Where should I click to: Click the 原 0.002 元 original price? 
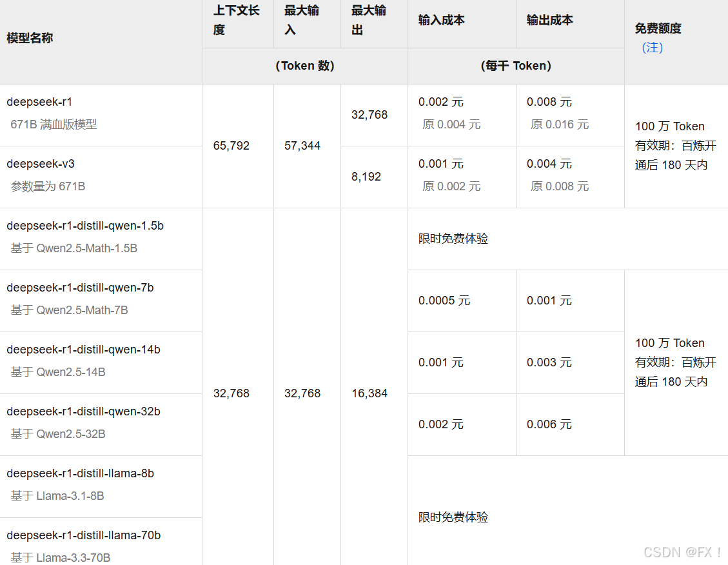point(451,186)
